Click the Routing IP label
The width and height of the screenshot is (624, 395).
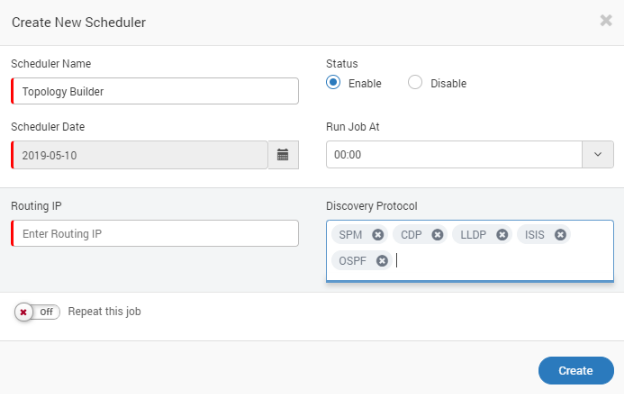tap(36, 206)
